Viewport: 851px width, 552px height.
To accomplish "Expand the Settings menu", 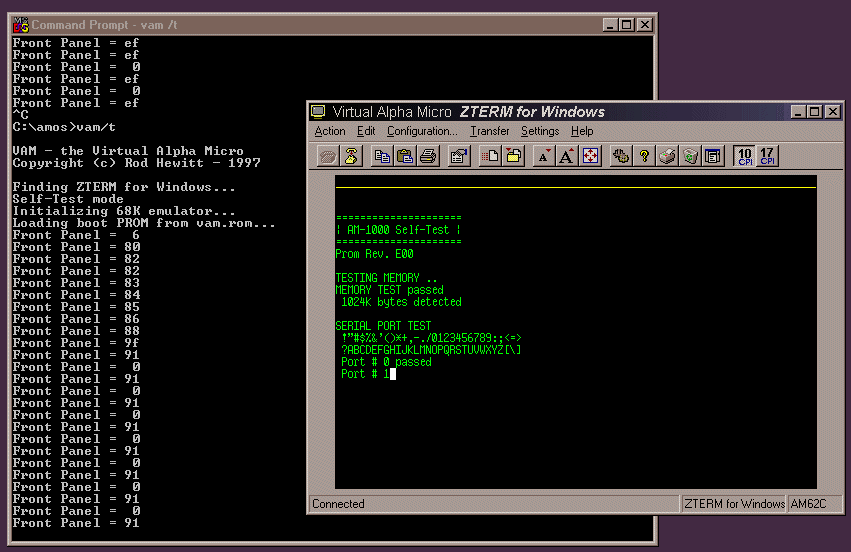I will click(x=540, y=131).
